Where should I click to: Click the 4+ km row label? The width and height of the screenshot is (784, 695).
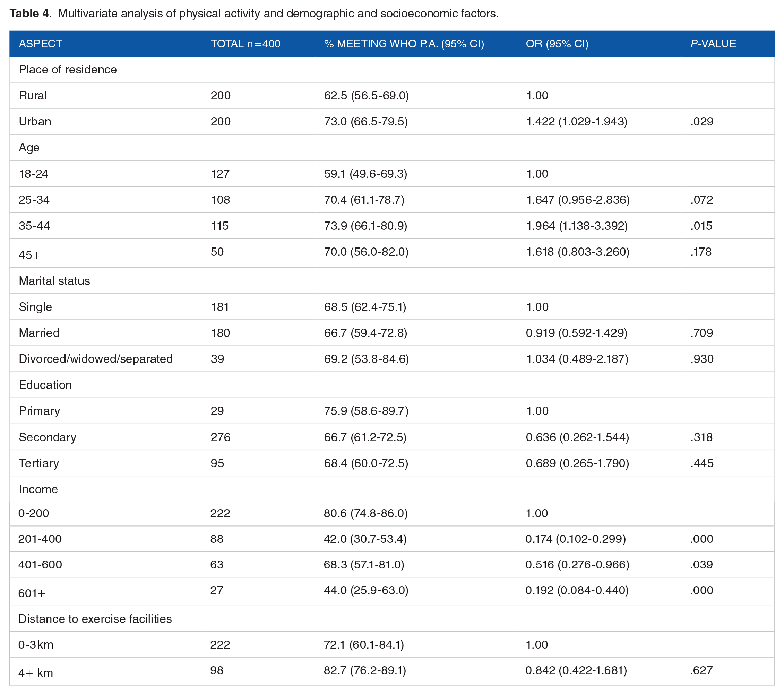[x=36, y=673]
